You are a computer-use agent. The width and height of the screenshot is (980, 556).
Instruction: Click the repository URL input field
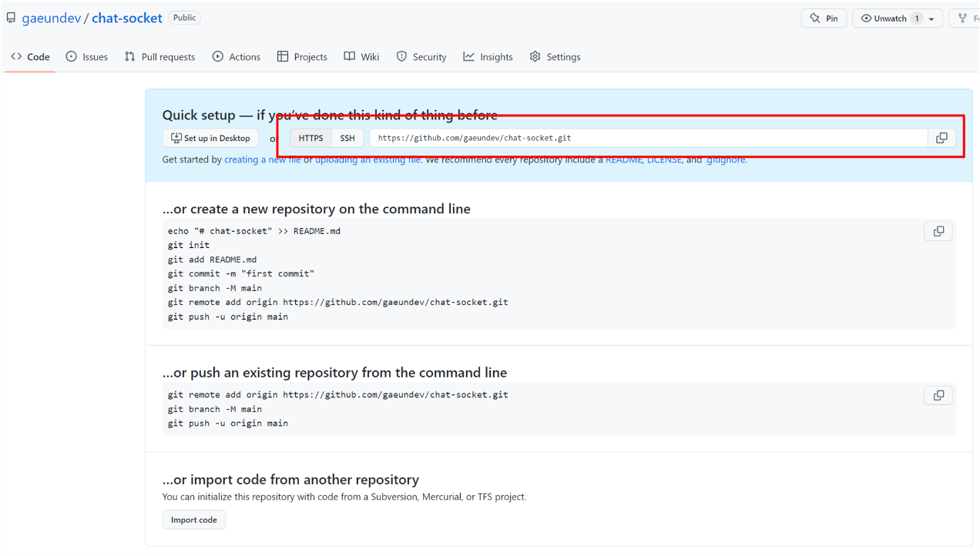(x=649, y=138)
